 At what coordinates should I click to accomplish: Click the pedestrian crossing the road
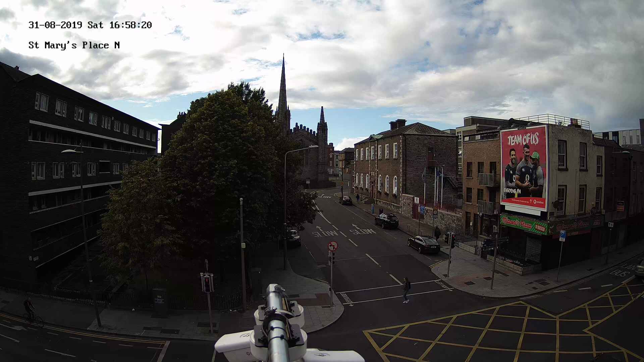(x=406, y=290)
